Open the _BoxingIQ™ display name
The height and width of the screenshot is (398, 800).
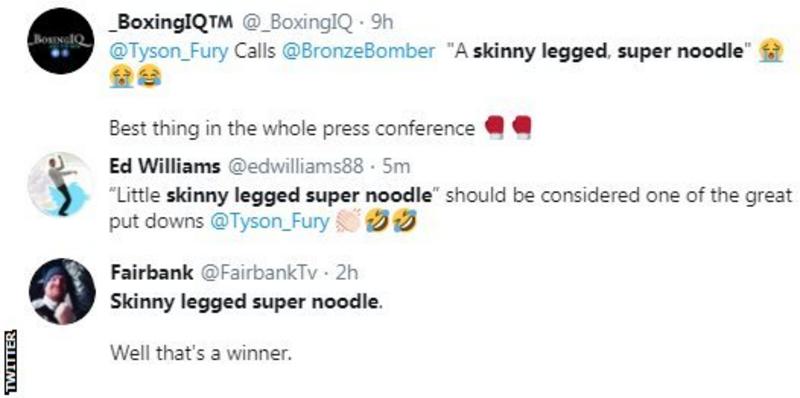tap(172, 22)
